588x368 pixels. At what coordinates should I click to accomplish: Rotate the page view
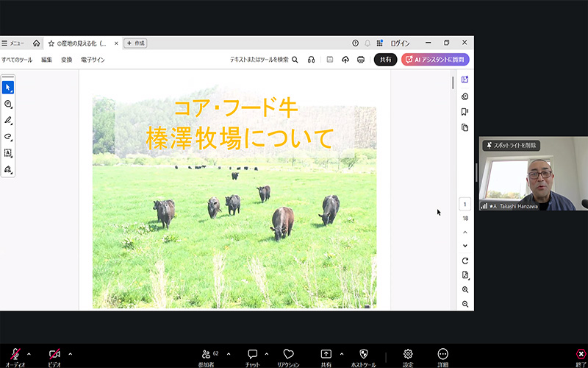pyautogui.click(x=465, y=261)
